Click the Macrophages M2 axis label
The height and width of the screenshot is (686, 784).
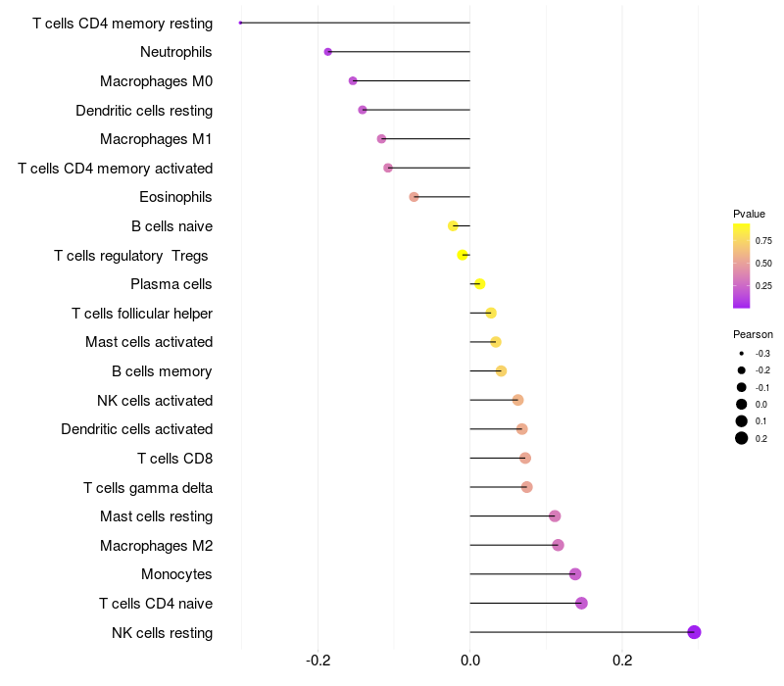(157, 546)
